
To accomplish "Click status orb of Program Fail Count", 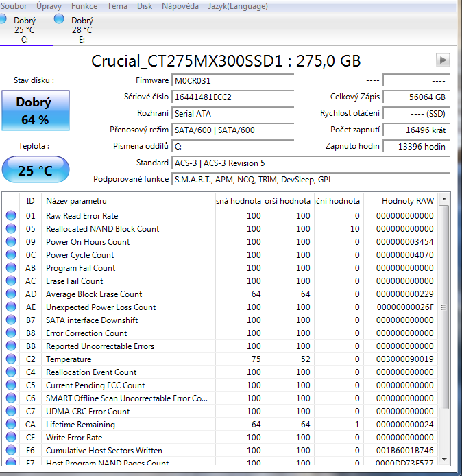I will click(11, 267).
